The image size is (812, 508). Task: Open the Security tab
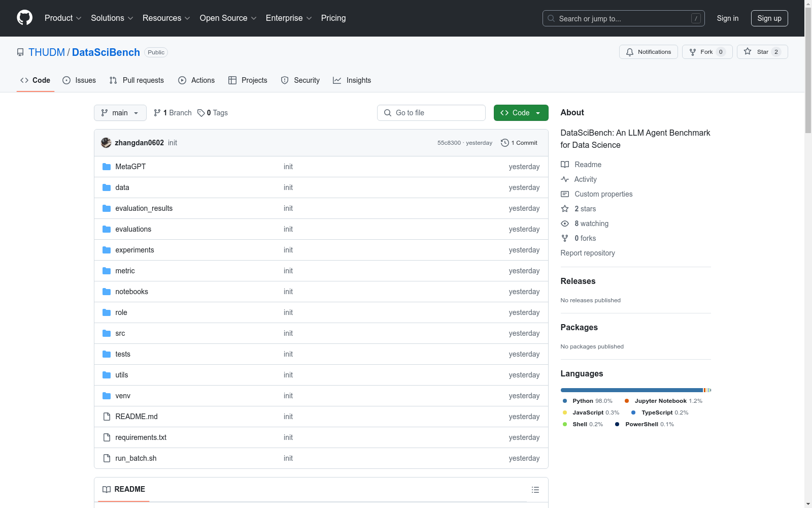pos(300,80)
